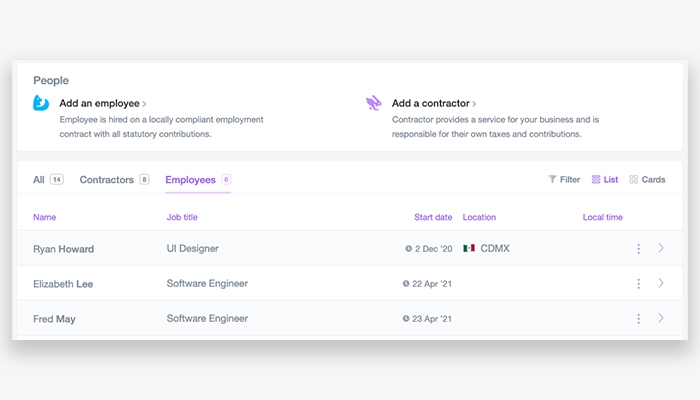Click chevron next to Add a contractor
This screenshot has width=700, height=400.
474,104
